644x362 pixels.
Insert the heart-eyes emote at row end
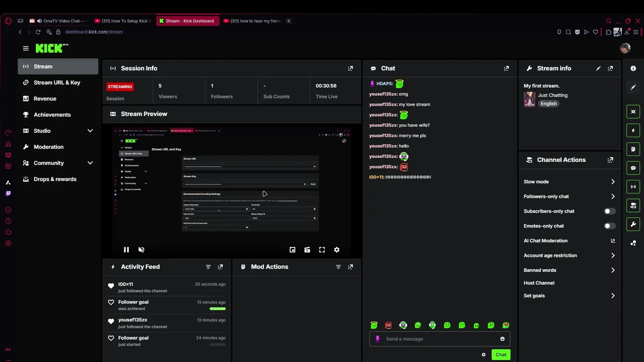click(506, 325)
